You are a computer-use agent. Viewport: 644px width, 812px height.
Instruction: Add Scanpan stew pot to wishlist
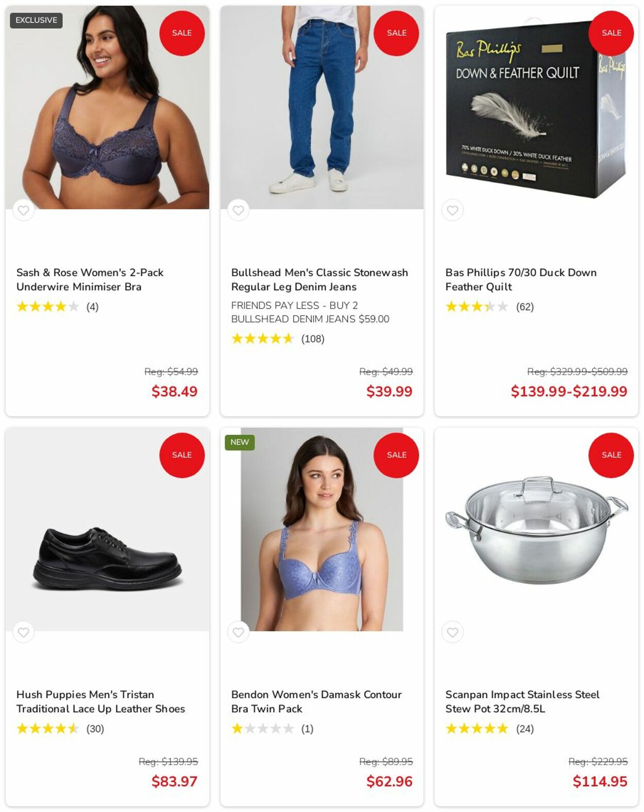coord(452,632)
